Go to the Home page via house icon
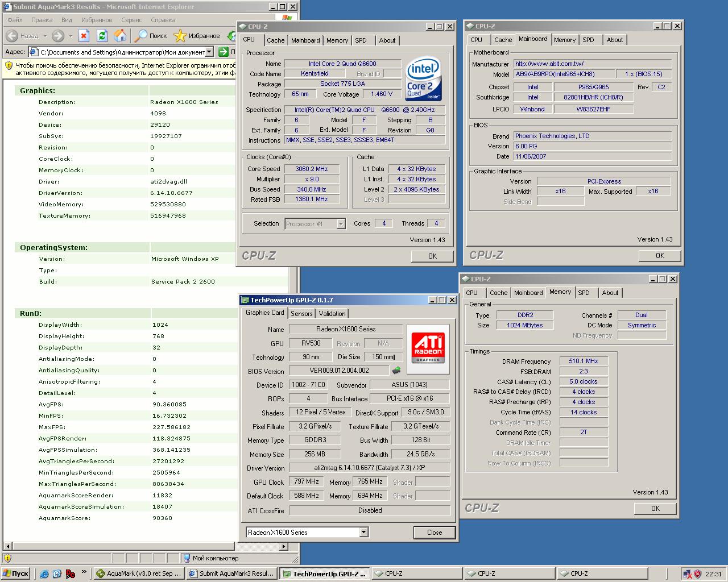The image size is (728, 582). [x=120, y=36]
